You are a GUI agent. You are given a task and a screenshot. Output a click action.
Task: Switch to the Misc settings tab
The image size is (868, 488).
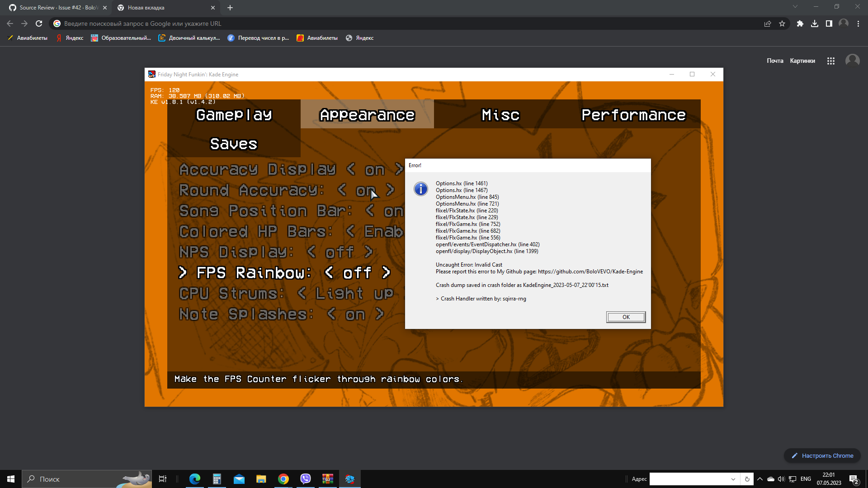coord(500,115)
